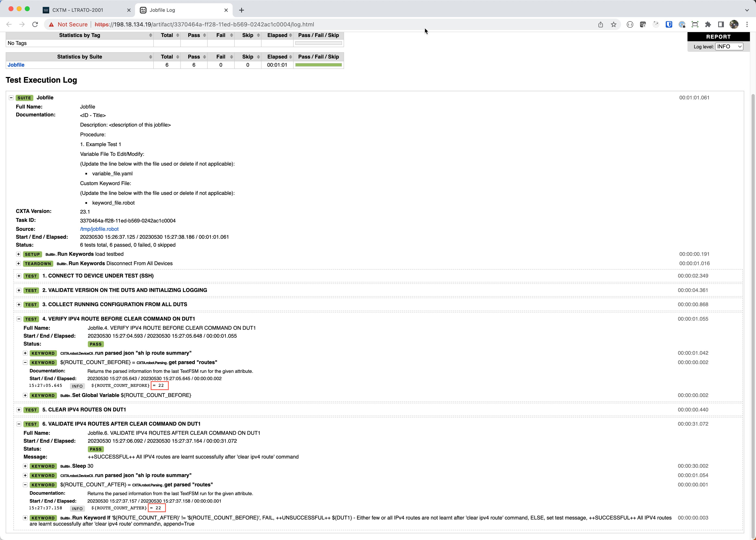This screenshot has height=540, width=756.
Task: Sort suite statistics by Pass
Action: 194,57
